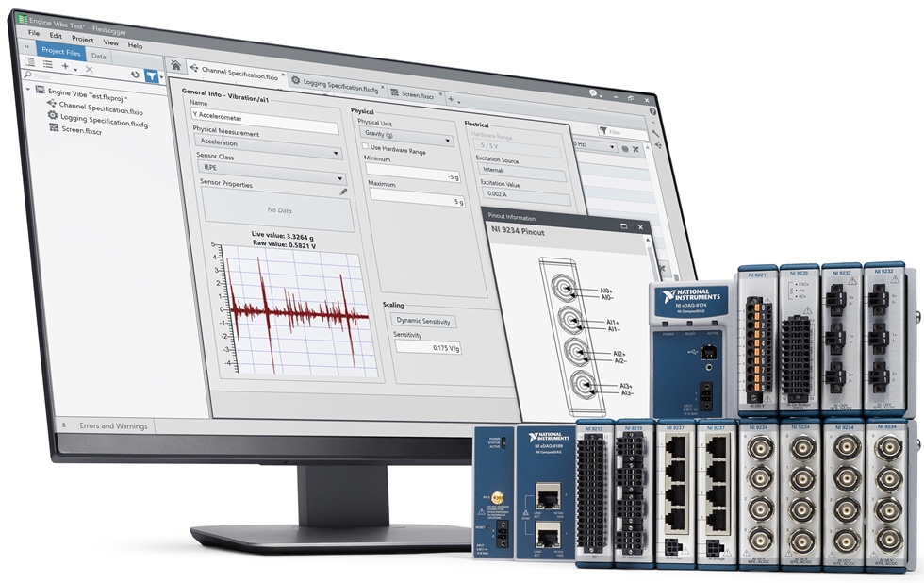Click the add (+) icon in the project toolbar
Viewport: 924px width, 583px height.
coord(65,68)
